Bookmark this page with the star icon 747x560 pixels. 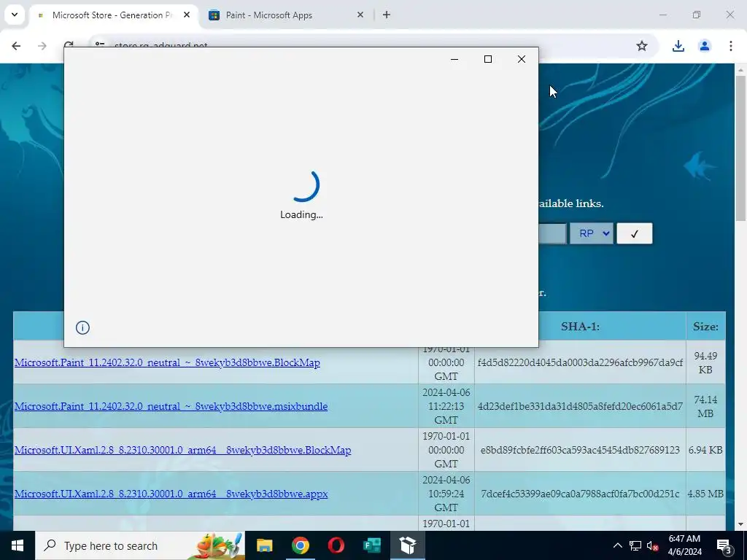[642, 46]
